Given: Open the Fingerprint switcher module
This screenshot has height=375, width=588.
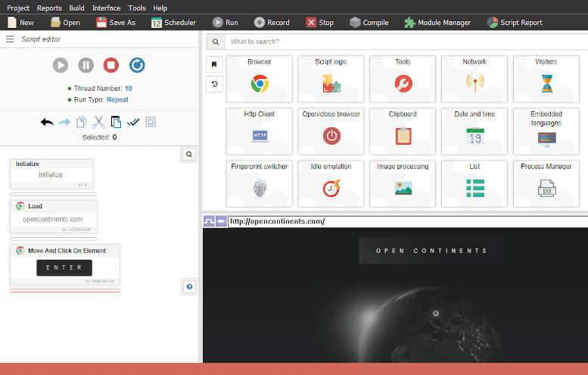Looking at the screenshot, I should 259,184.
